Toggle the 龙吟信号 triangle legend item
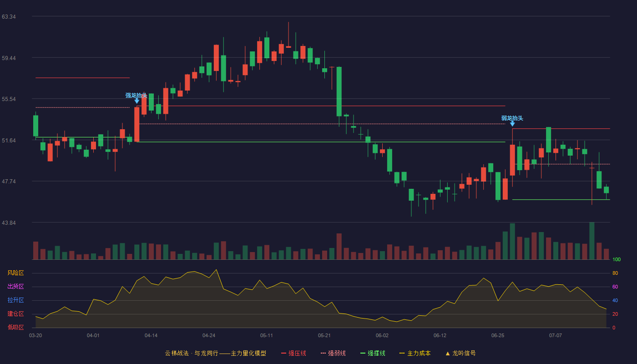The image size is (637, 364). click(x=460, y=353)
